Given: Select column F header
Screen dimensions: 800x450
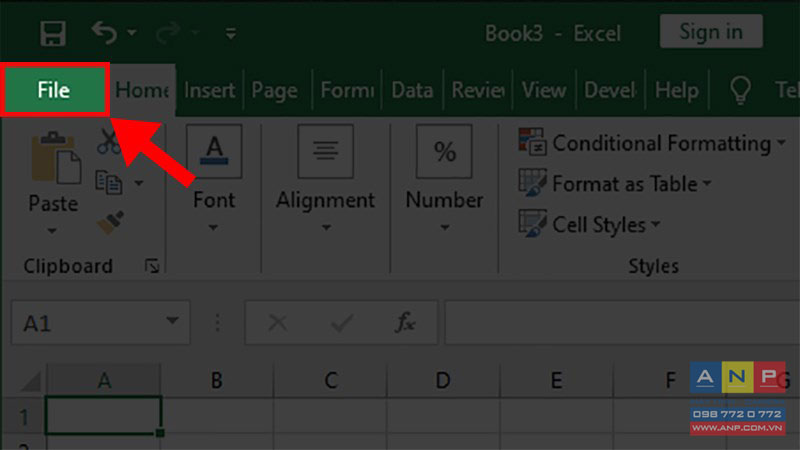Looking at the screenshot, I should coord(669,380).
